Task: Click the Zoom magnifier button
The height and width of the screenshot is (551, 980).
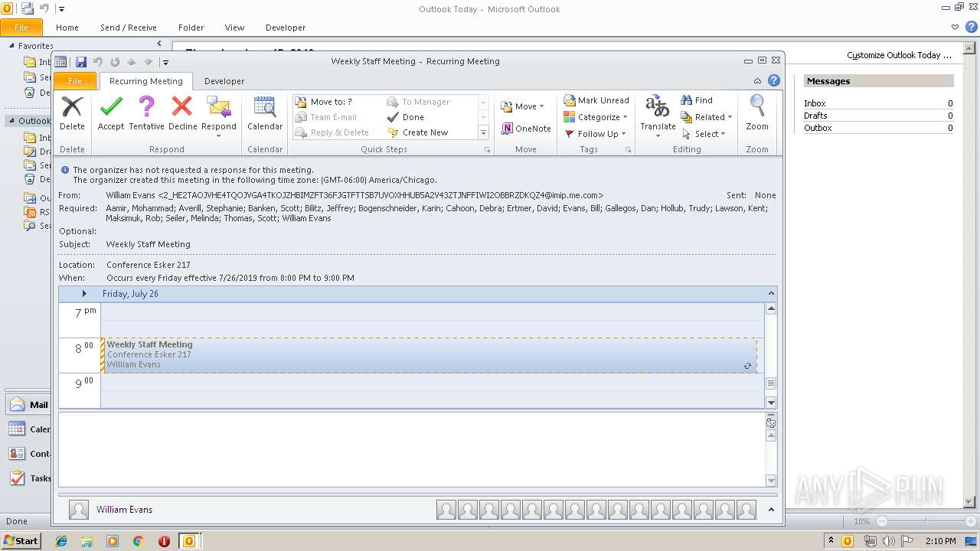Action: coord(757,113)
